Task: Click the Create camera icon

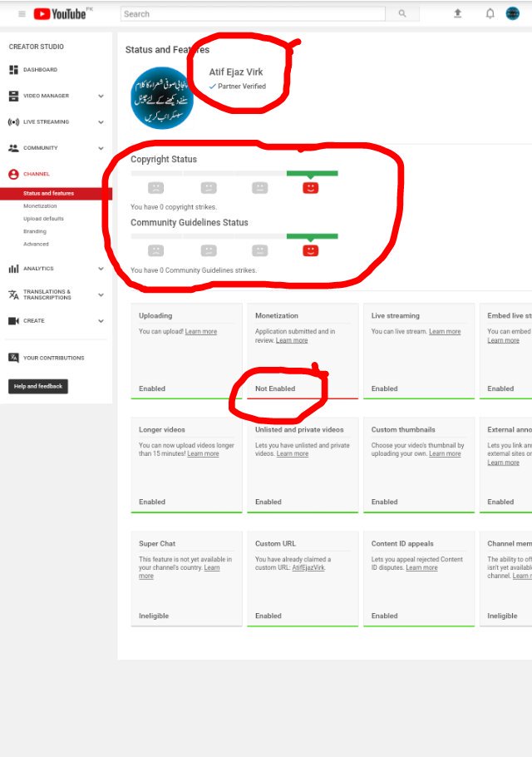Action: click(x=13, y=320)
